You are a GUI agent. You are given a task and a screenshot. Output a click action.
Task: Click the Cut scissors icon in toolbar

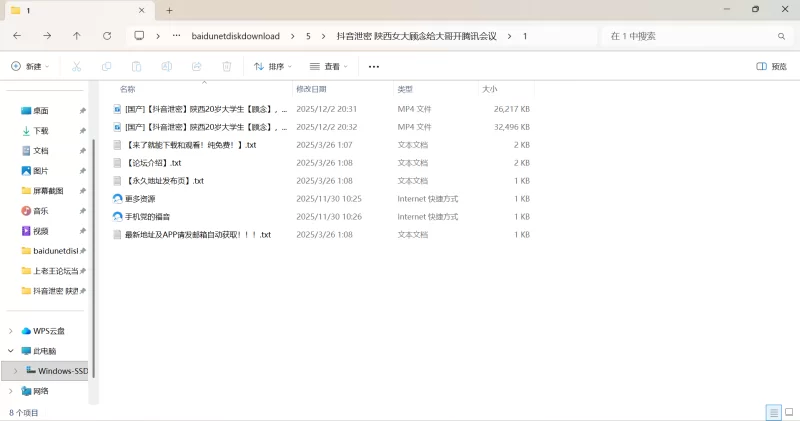click(76, 67)
